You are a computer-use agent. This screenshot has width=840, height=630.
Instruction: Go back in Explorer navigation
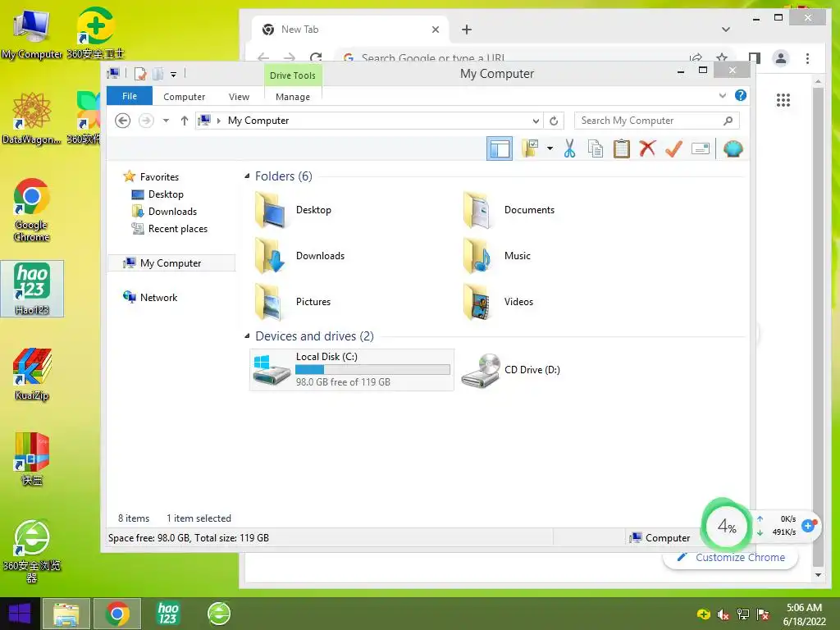click(123, 121)
